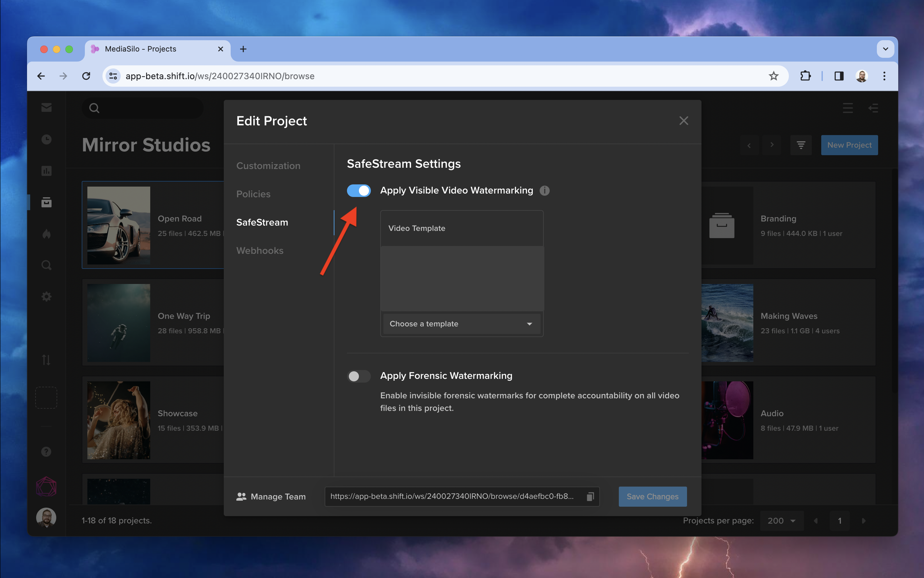Open Manage Team
This screenshot has width=924, height=578.
pyautogui.click(x=271, y=497)
